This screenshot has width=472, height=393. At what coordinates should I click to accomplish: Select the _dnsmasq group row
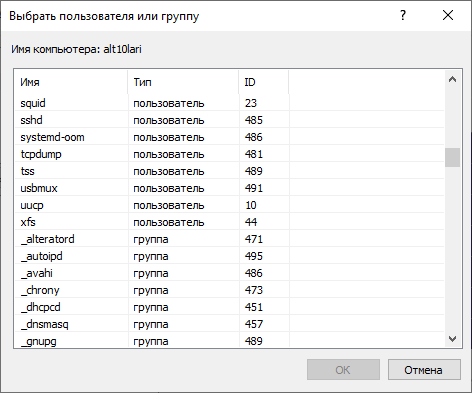pyautogui.click(x=229, y=324)
